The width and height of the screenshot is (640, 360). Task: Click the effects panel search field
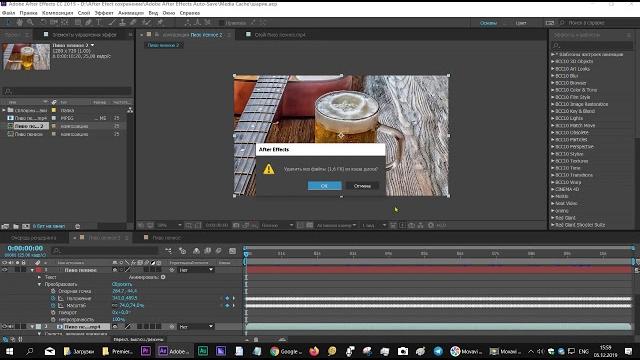591,45
